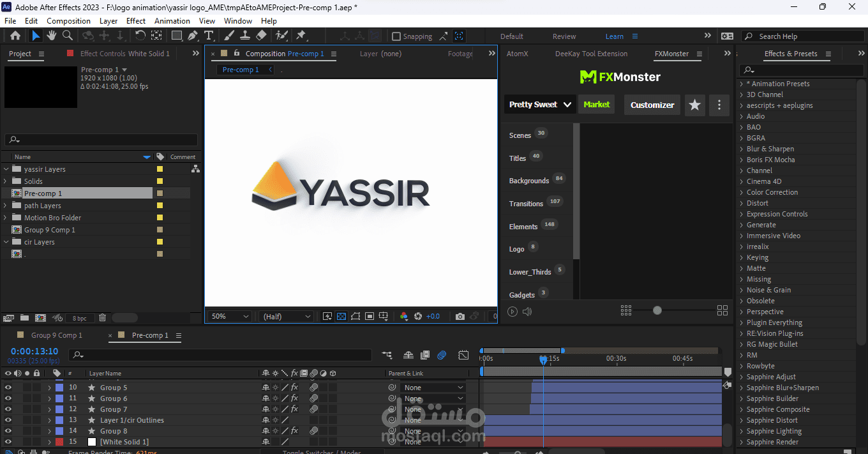Screen dimensions: 868x454
Task: Click the Interpret Footage icon in Project panel
Action: click(x=8, y=317)
